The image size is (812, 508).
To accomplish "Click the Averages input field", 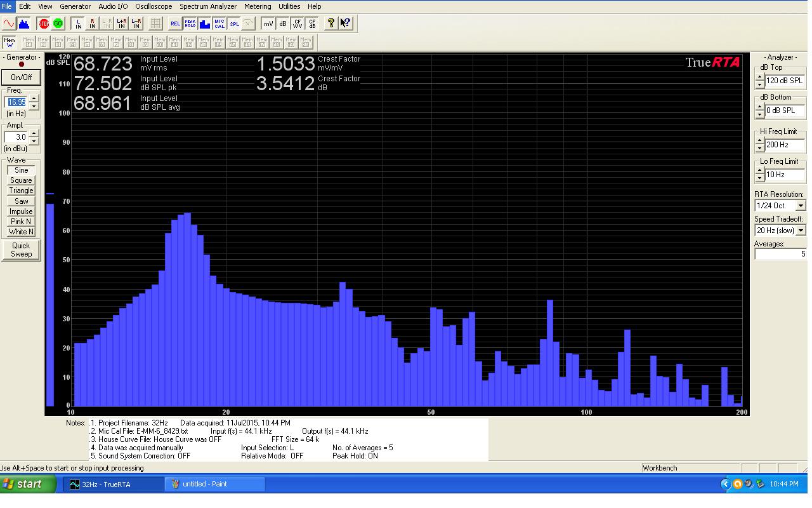I will (x=780, y=254).
